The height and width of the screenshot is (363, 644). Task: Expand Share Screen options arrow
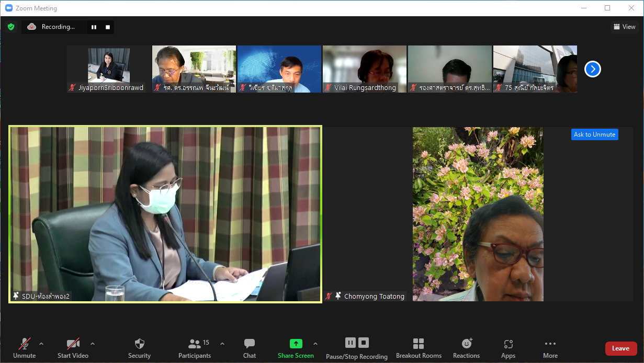pyautogui.click(x=315, y=344)
